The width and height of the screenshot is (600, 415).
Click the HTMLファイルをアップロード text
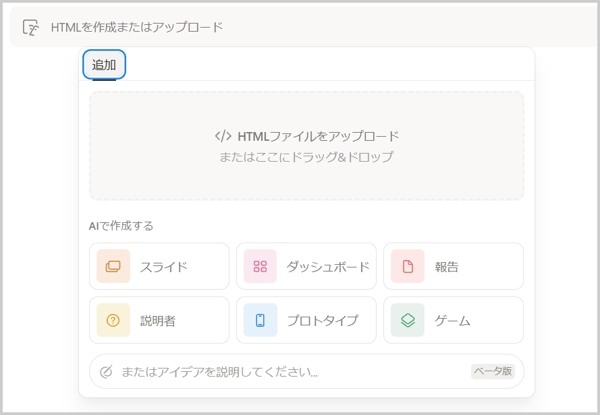[x=318, y=137]
